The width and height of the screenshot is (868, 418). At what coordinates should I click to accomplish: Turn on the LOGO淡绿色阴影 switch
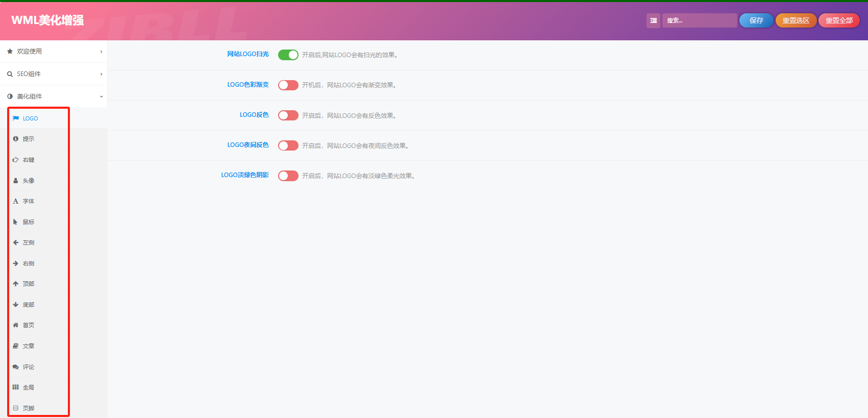click(288, 176)
